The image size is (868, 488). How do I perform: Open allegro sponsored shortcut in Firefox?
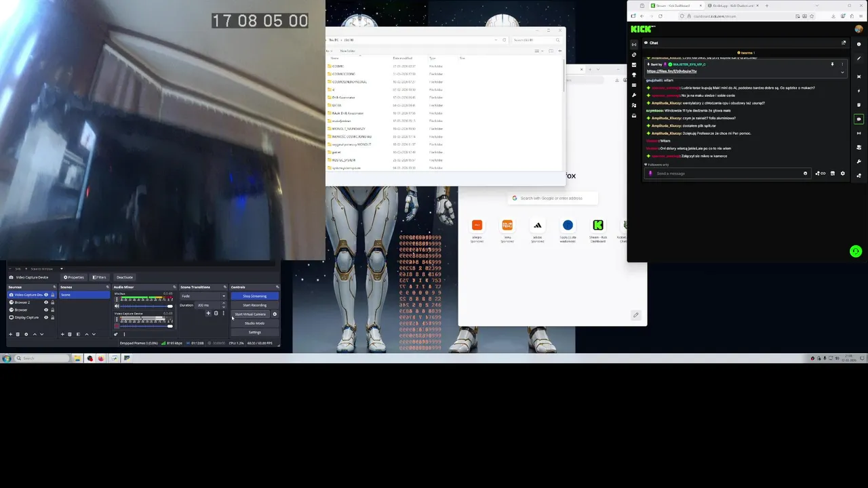[477, 229]
